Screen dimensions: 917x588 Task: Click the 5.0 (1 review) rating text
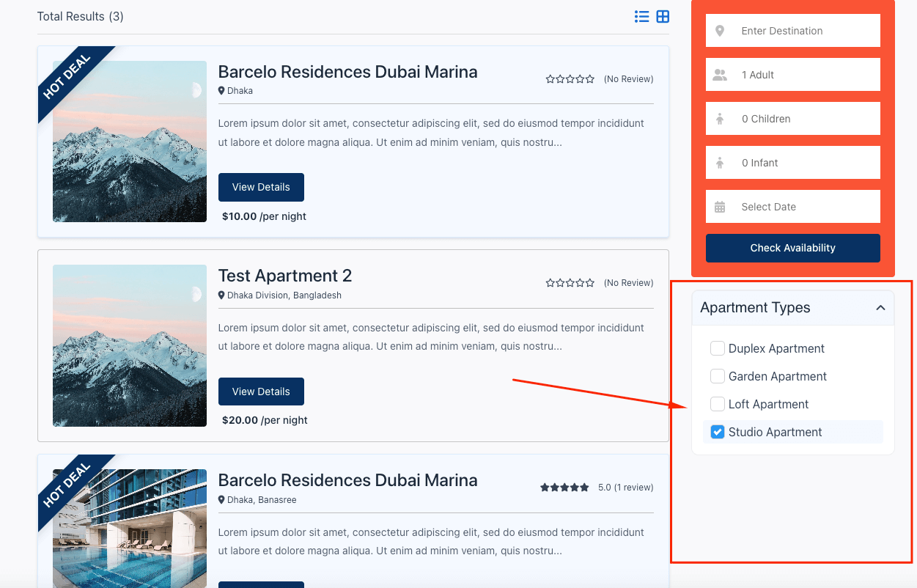coord(625,488)
